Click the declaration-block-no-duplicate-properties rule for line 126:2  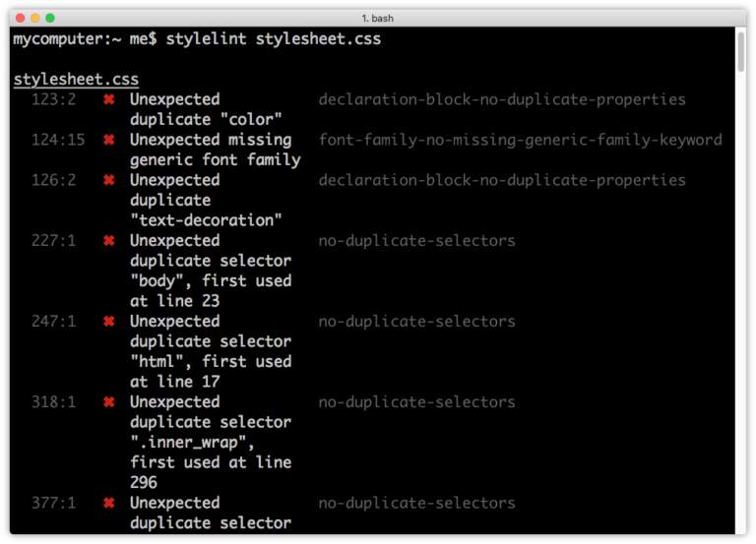click(x=502, y=180)
